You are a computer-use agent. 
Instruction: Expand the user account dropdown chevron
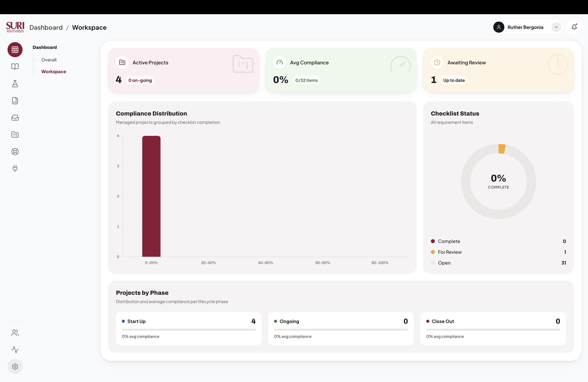(556, 27)
